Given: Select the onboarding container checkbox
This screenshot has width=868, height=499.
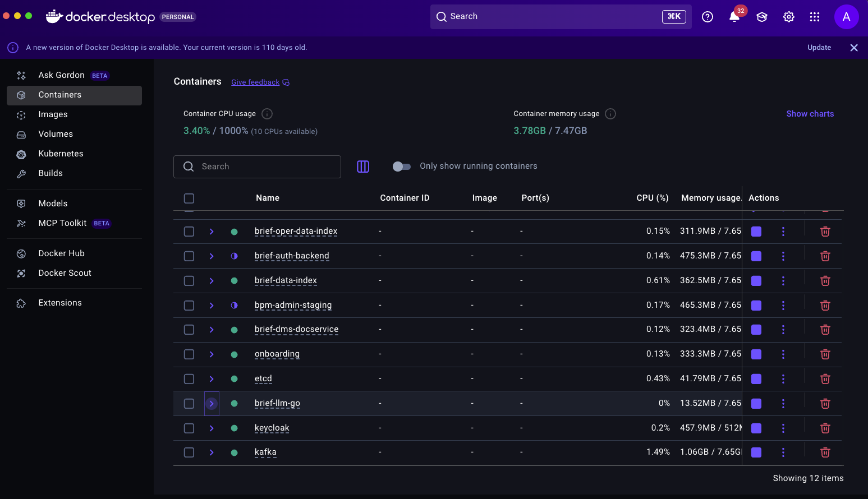Looking at the screenshot, I should pyautogui.click(x=189, y=354).
